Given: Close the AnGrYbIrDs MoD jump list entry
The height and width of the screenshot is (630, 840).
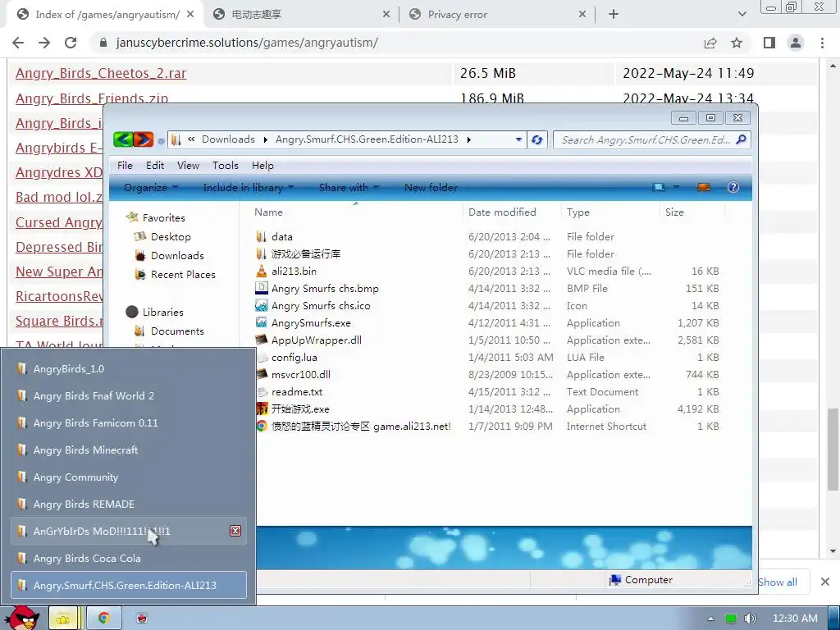Looking at the screenshot, I should point(235,531).
